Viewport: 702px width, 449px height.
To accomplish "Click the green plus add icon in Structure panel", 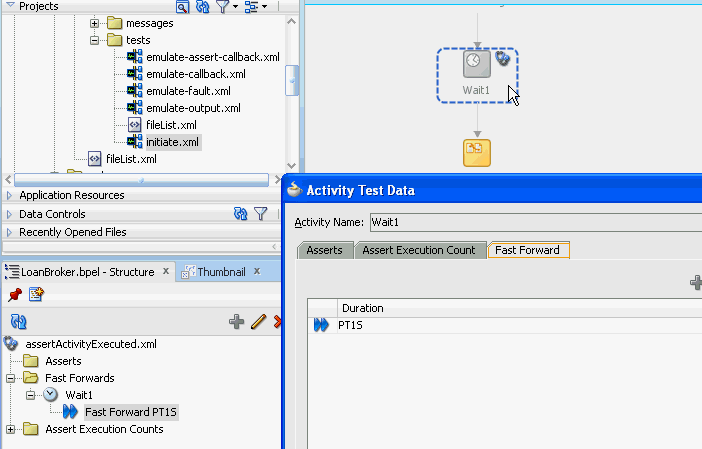I will click(x=236, y=321).
